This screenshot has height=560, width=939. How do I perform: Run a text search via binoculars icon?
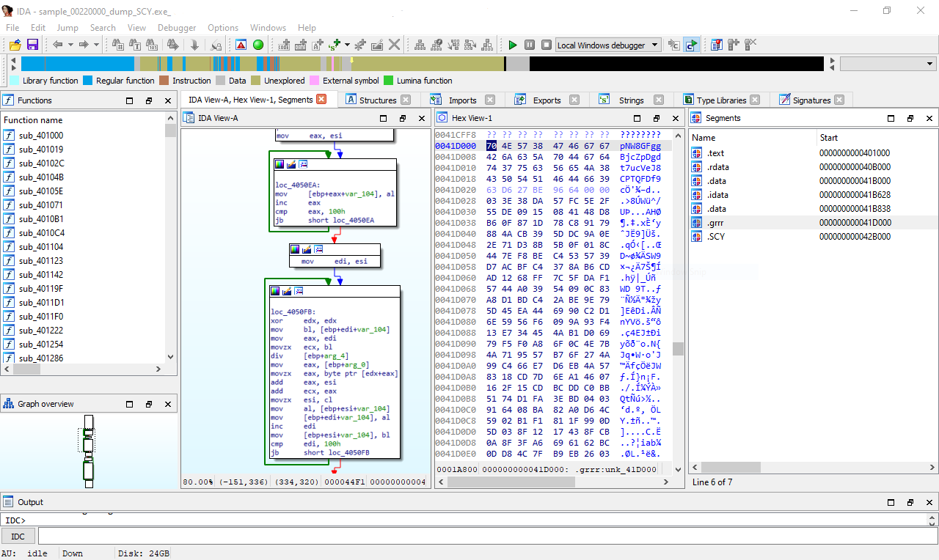coord(134,45)
